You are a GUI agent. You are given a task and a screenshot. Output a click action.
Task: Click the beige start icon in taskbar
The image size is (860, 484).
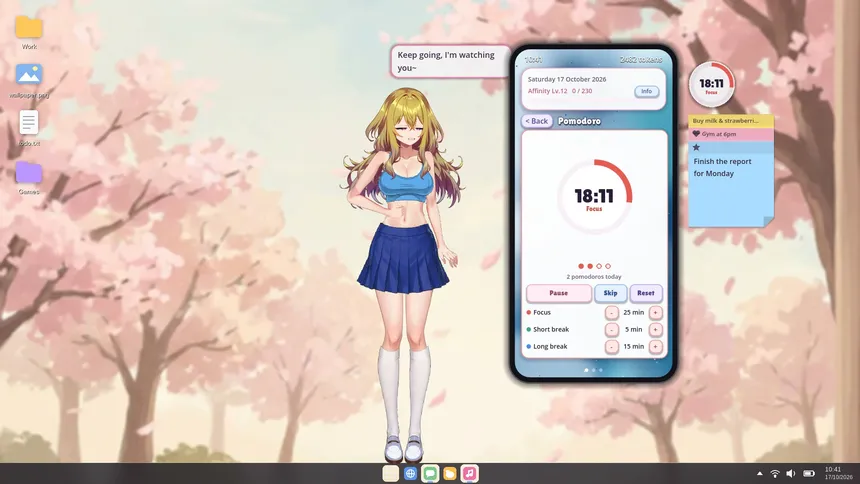[x=391, y=473]
